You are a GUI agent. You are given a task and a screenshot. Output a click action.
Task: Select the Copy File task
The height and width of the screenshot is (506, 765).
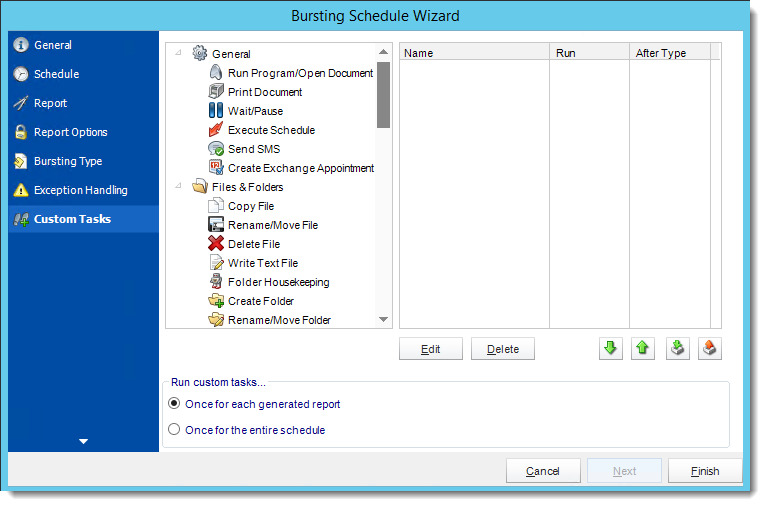coord(251,206)
